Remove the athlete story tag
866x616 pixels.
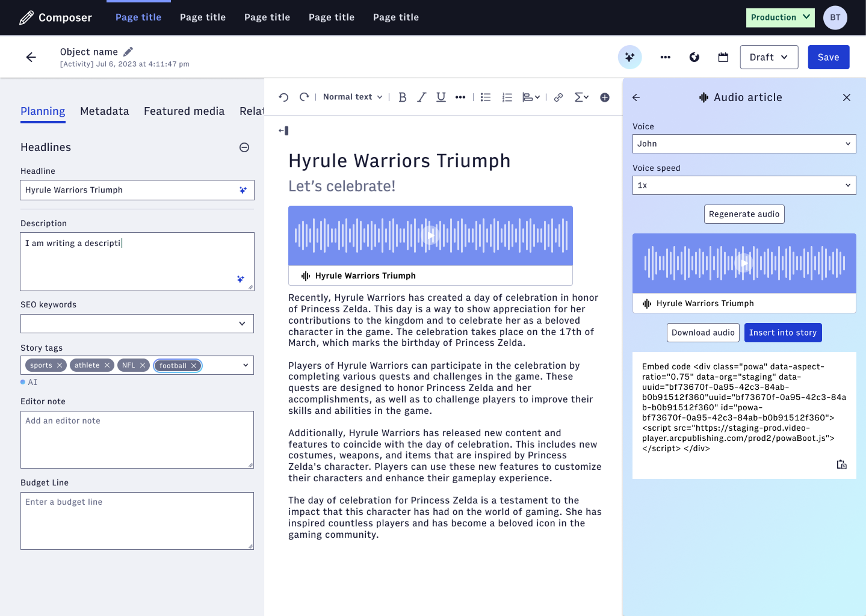107,365
